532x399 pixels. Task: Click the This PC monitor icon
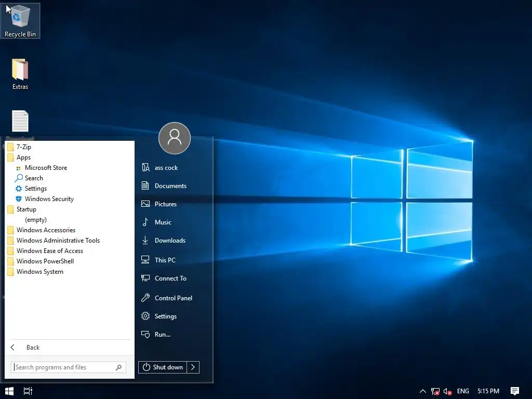tap(145, 260)
